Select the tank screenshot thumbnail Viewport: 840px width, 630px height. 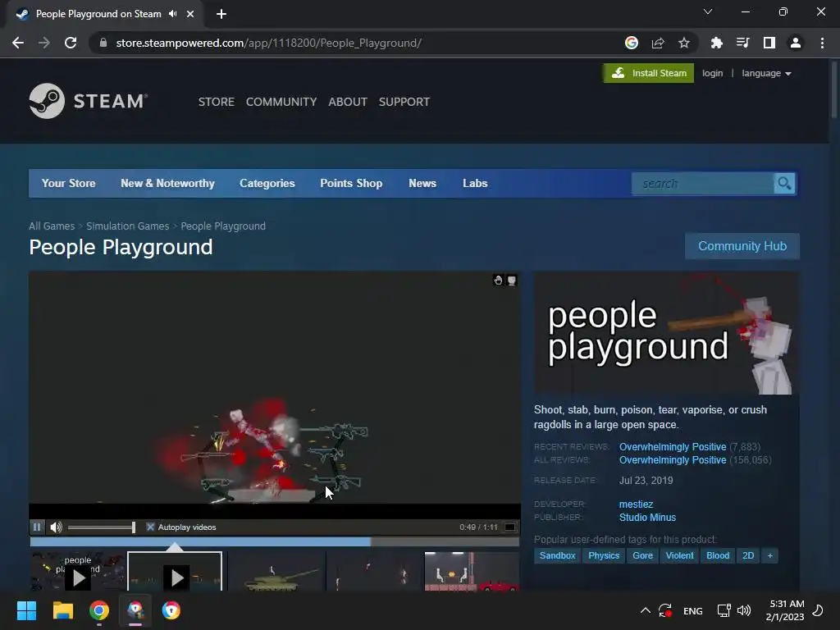tap(276, 572)
